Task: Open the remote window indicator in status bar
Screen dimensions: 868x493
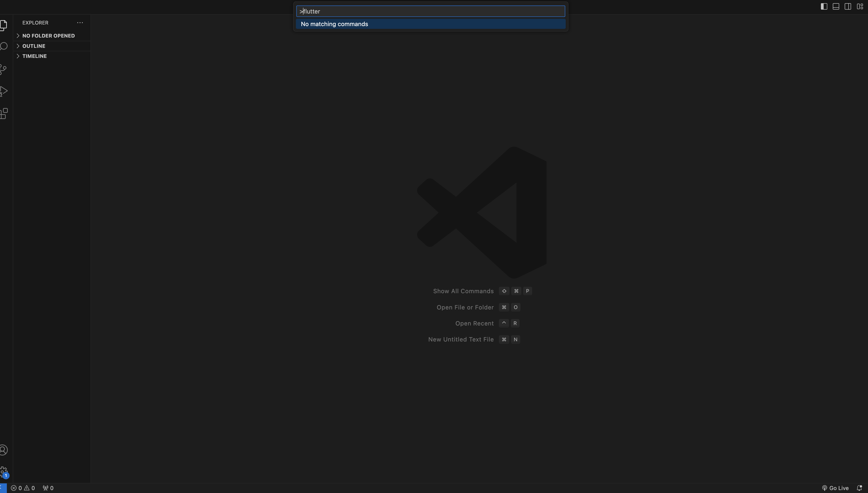Action: [3, 488]
